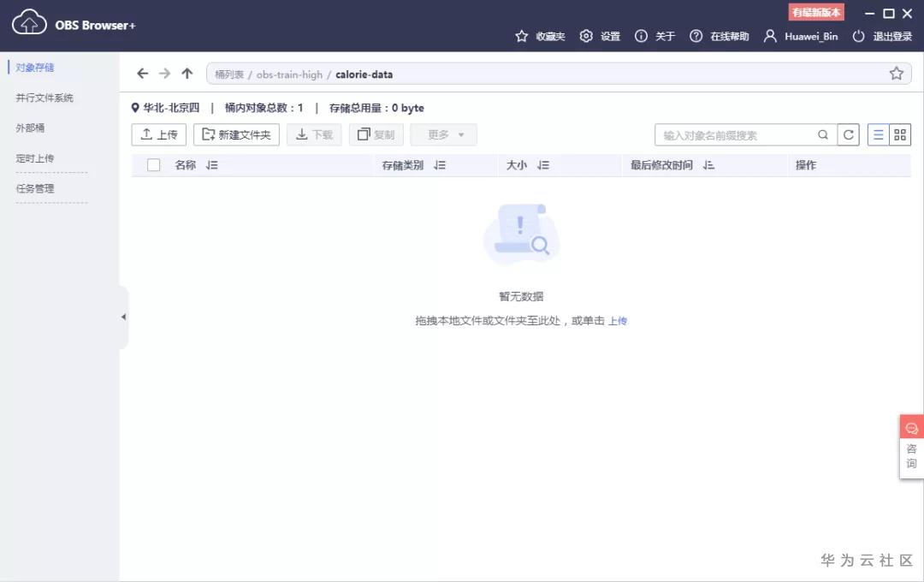Click the Download (下载) icon

pyautogui.click(x=313, y=134)
